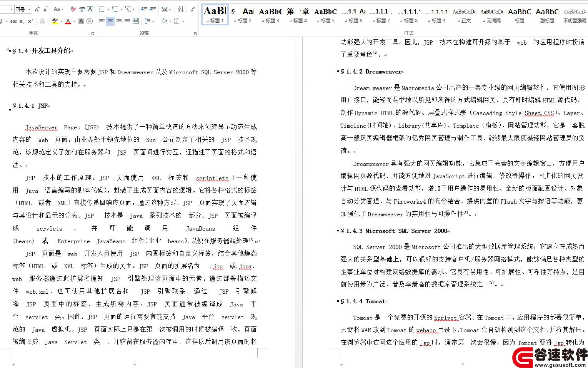This screenshot has width=588, height=368.
Task: Apply 标题 4 style
Action: [298, 15]
